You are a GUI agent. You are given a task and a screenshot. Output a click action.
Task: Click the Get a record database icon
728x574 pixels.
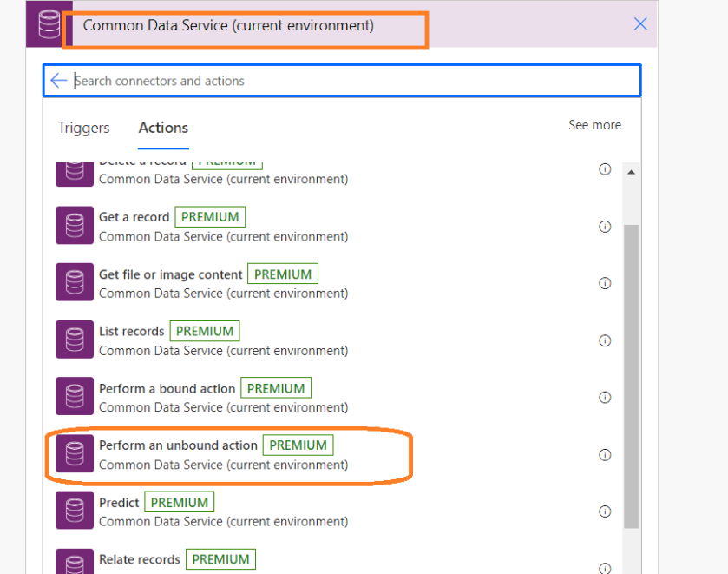[75, 226]
